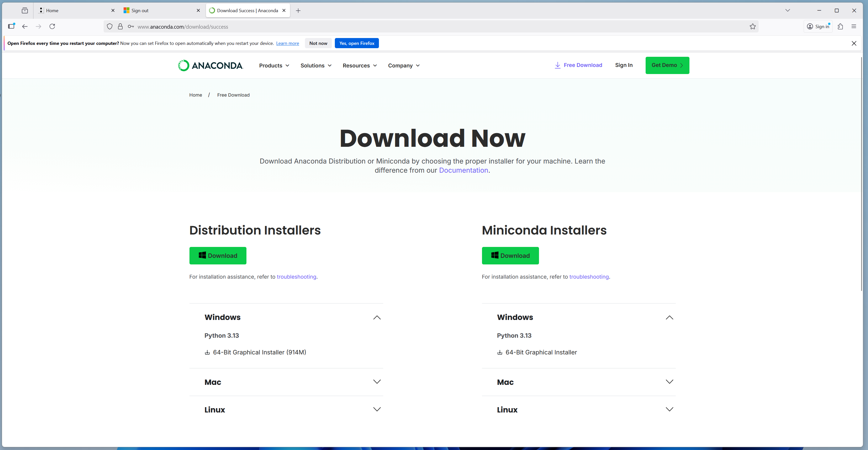Expand the Distribution Installers Mac section
Viewport: 868px width, 450px height.
pyautogui.click(x=377, y=382)
